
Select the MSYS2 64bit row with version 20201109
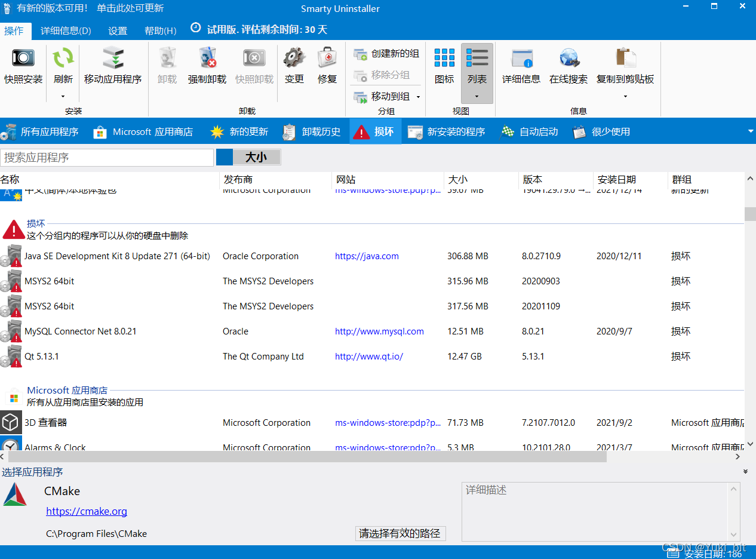tap(372, 306)
